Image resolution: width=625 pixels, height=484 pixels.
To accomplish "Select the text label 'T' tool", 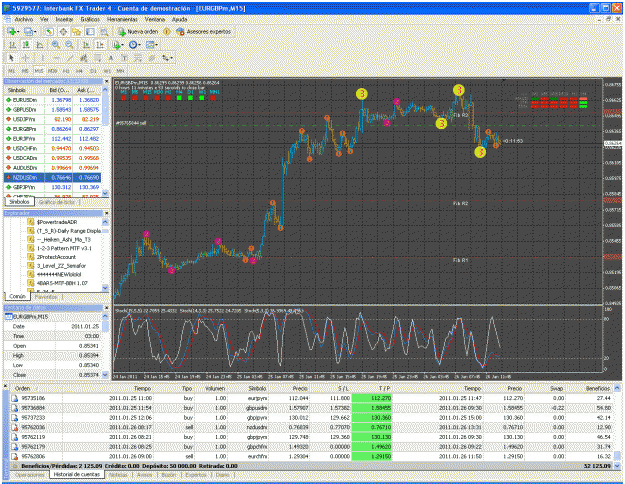I will tap(124, 58).
